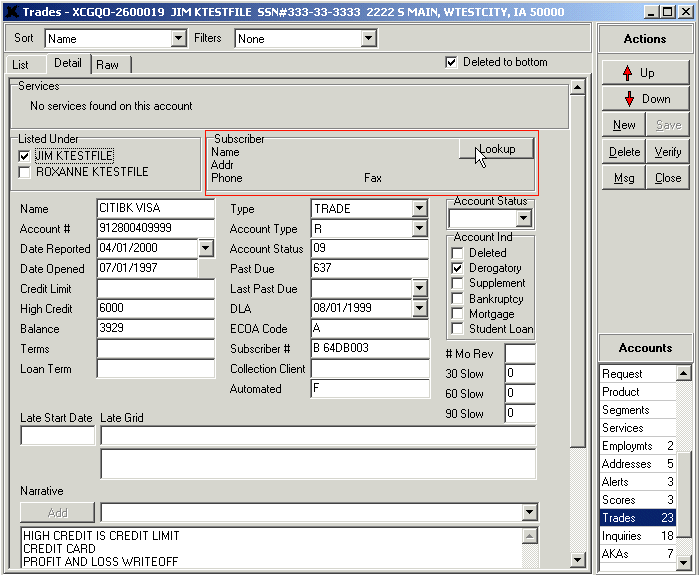Click the Up button with red arrow
The height and width of the screenshot is (575, 699).
coord(645,73)
